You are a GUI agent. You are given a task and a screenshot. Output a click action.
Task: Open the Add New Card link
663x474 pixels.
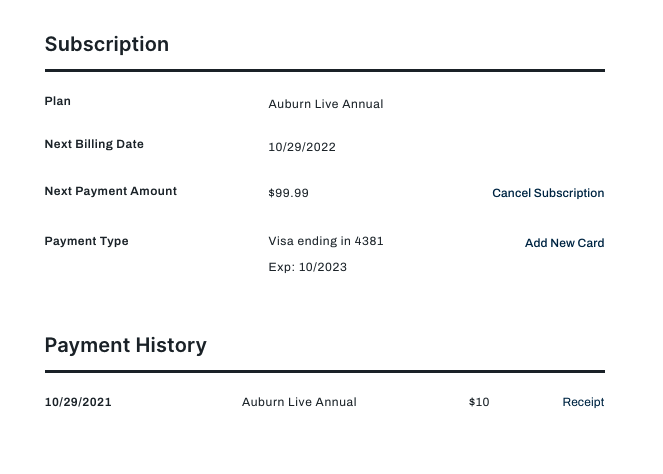(564, 243)
